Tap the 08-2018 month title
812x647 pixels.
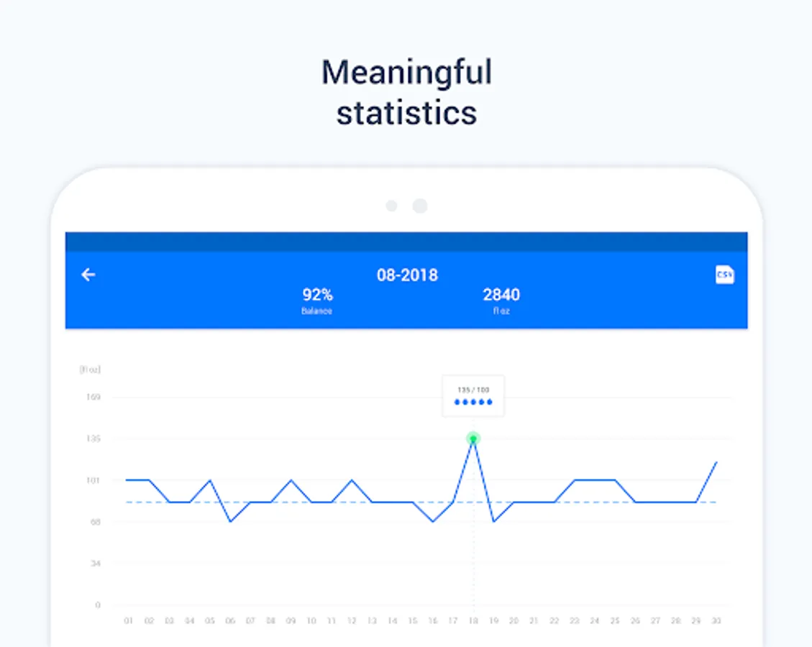coord(407,275)
